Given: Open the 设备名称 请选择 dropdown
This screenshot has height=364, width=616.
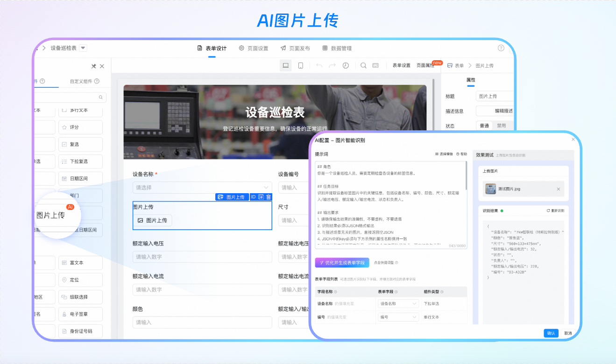Looking at the screenshot, I should [202, 188].
